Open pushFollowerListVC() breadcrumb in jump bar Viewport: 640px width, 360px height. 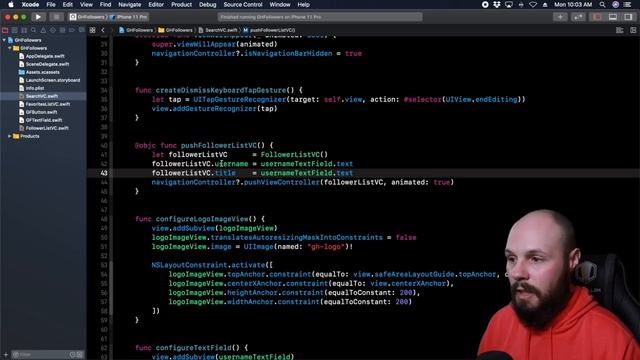click(x=269, y=30)
